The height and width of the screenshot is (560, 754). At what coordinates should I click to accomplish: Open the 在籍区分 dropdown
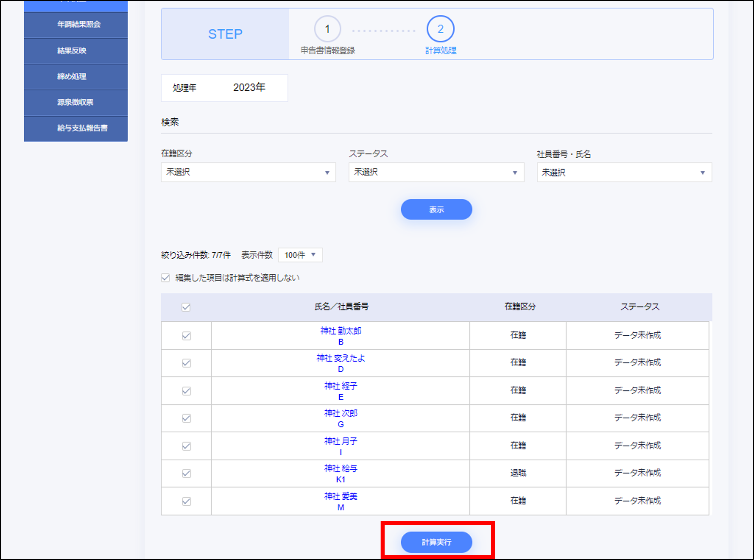click(248, 172)
